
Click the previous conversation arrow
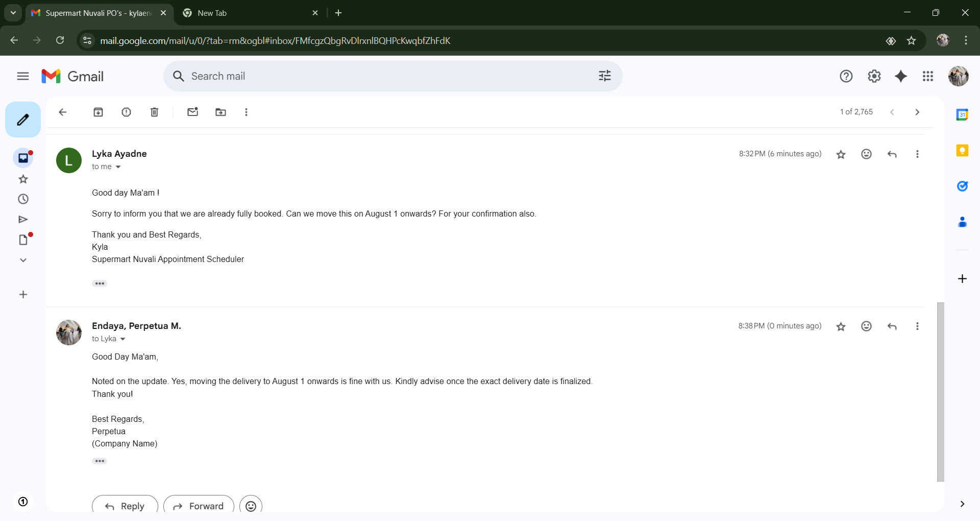[892, 112]
